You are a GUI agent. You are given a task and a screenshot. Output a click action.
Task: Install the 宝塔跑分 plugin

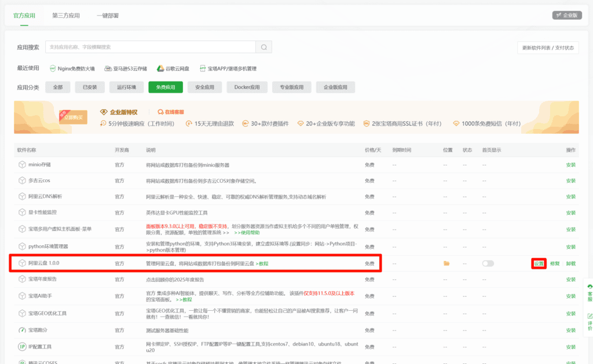570,330
